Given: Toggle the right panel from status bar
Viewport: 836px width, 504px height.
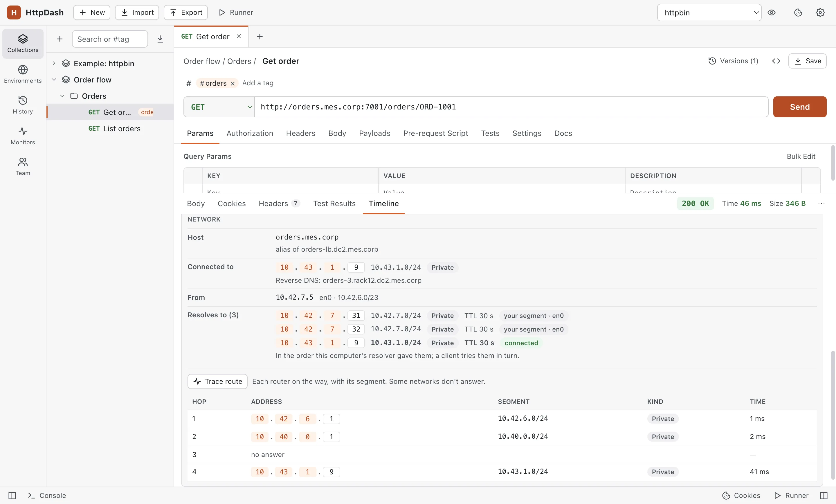Looking at the screenshot, I should pyautogui.click(x=824, y=496).
